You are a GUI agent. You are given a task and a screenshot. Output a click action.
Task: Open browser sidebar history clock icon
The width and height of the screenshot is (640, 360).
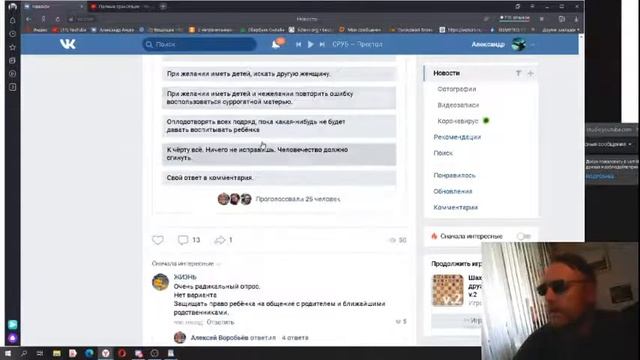pyautogui.click(x=13, y=34)
